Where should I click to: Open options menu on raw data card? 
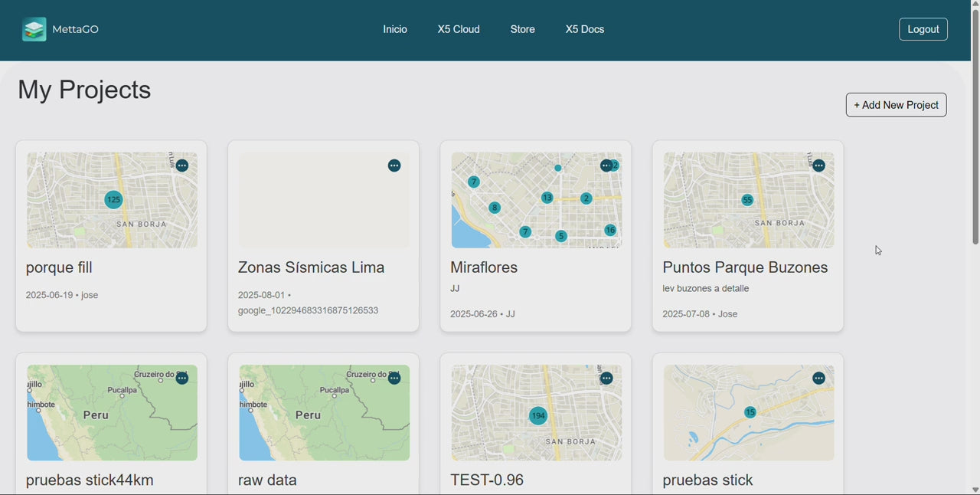tap(394, 379)
